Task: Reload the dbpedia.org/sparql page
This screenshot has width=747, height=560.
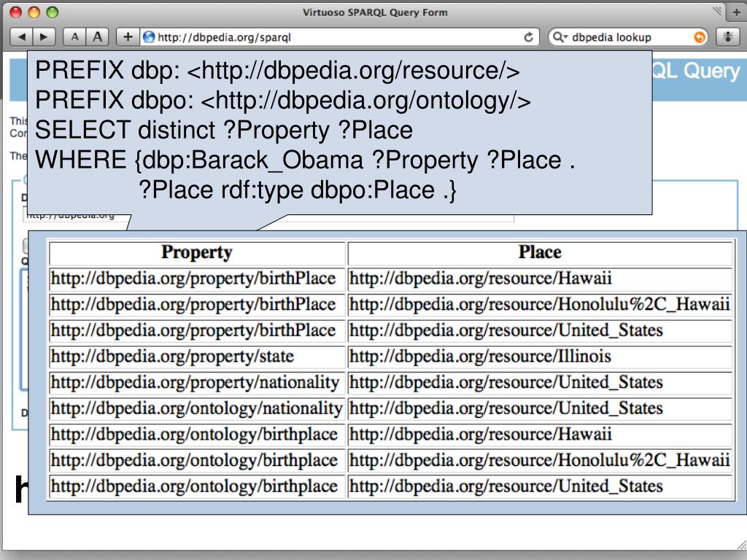Action: [528, 37]
